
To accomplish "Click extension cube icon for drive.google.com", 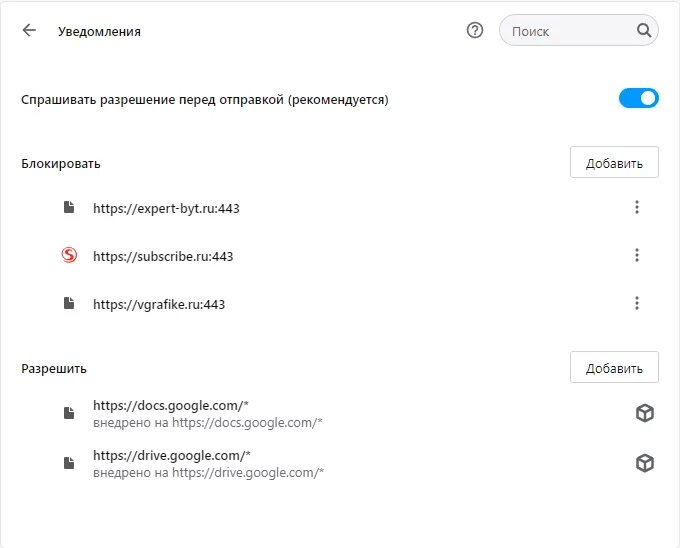I will pyautogui.click(x=644, y=463).
